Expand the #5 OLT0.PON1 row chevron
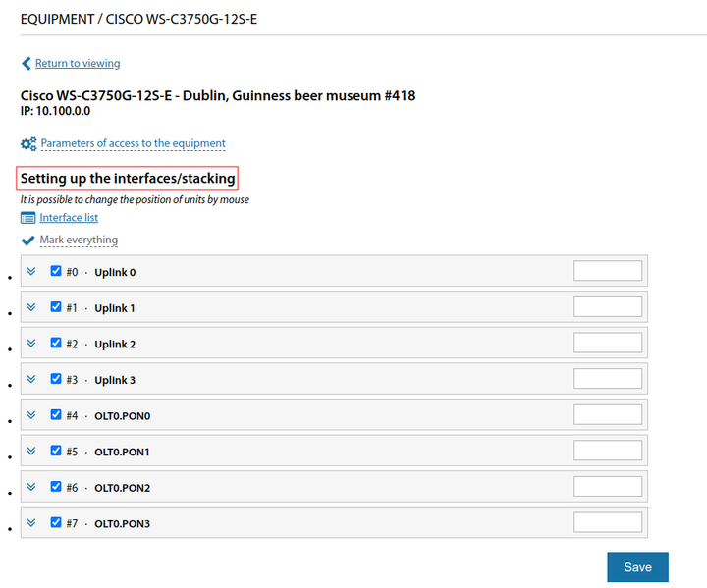This screenshot has height=588, width=707. 31,452
